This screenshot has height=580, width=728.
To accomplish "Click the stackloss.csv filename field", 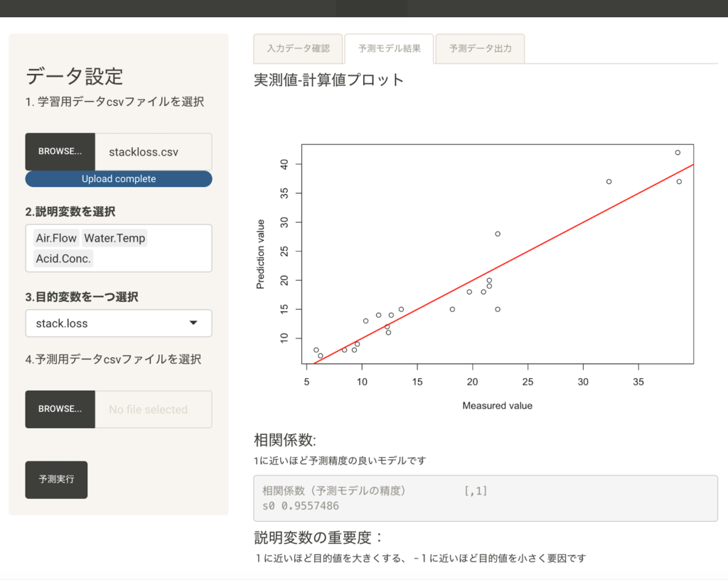I will click(x=153, y=152).
